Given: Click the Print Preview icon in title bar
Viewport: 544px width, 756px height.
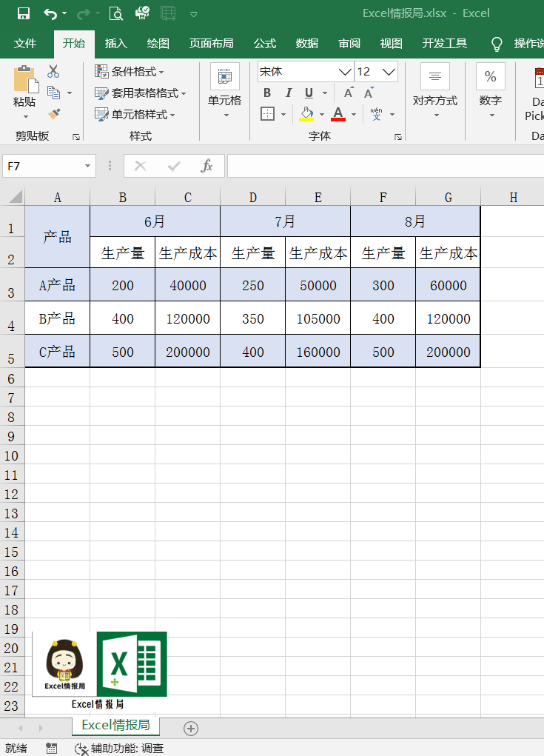Looking at the screenshot, I should [x=115, y=13].
